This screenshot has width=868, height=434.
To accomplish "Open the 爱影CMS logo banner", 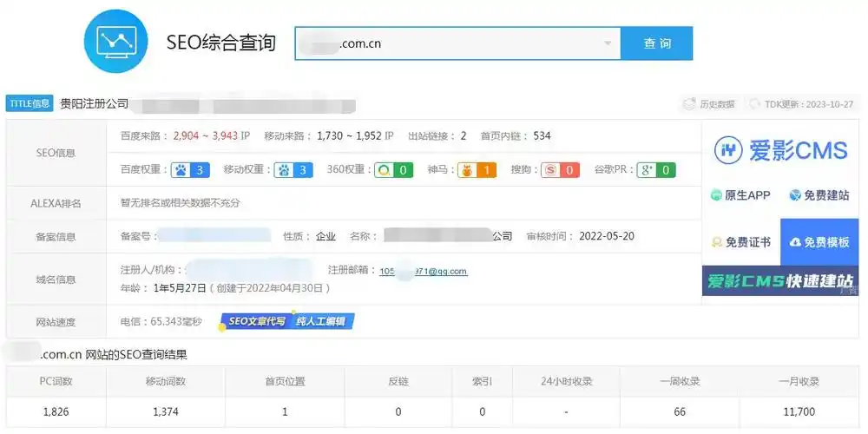I will [780, 150].
